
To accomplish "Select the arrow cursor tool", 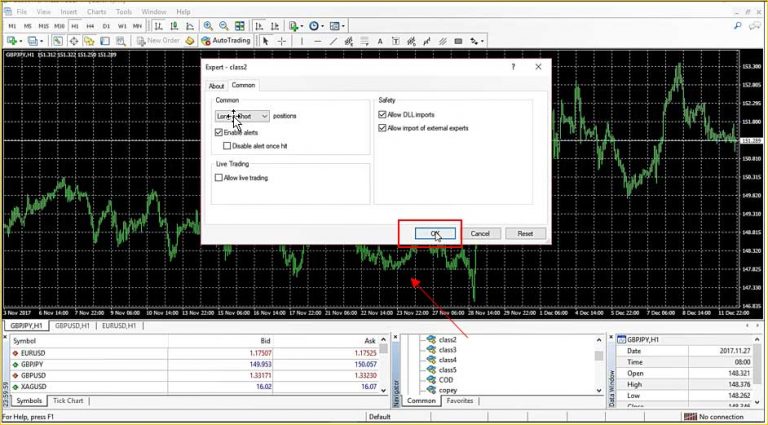I will 265,41.
